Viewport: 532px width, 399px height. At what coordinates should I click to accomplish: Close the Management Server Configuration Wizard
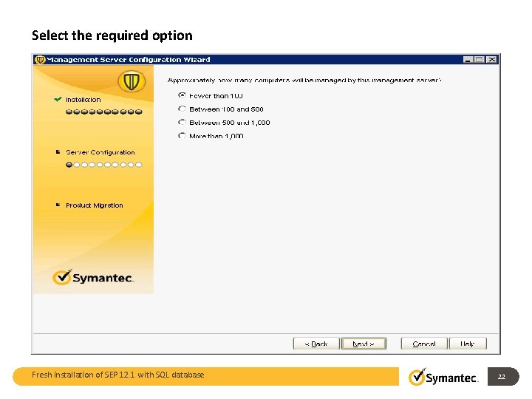[x=491, y=60]
